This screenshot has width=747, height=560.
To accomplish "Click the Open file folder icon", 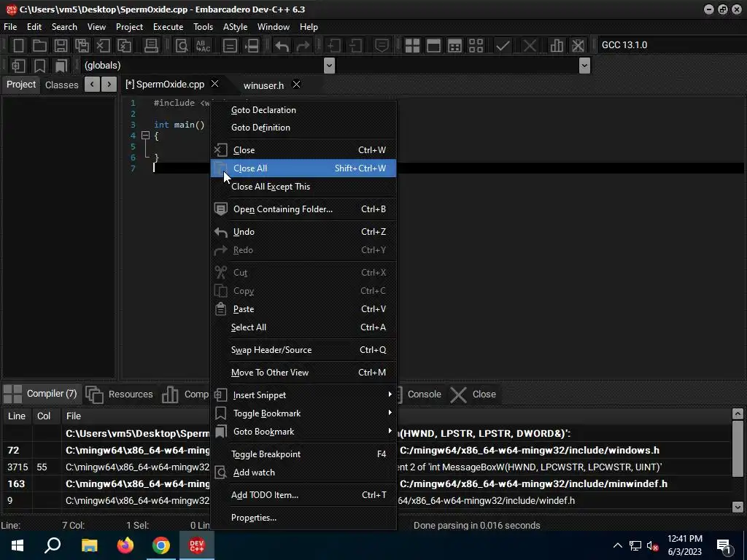I will pos(39,45).
